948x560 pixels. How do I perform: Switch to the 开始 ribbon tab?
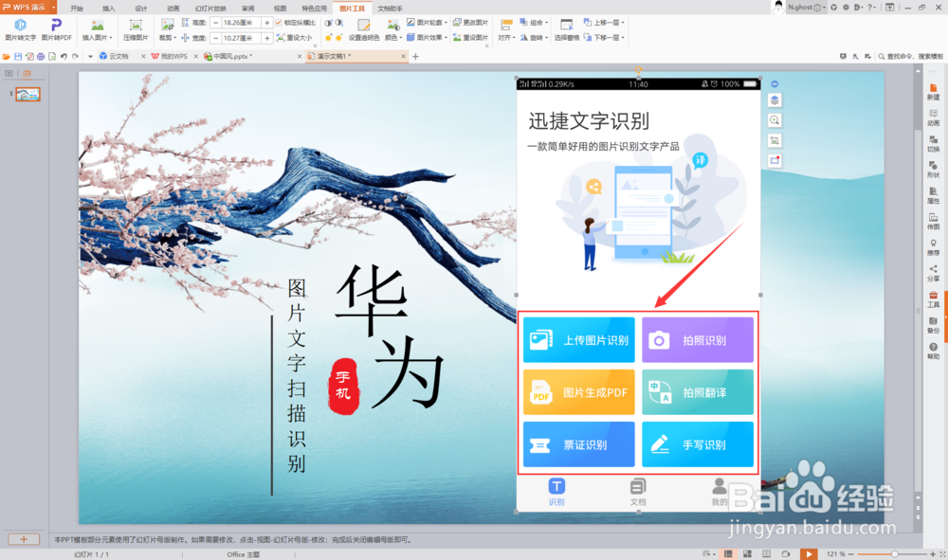coord(77,9)
